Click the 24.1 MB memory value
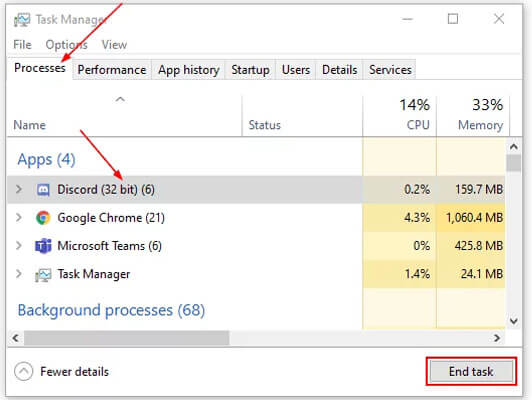The image size is (532, 400). [482, 274]
